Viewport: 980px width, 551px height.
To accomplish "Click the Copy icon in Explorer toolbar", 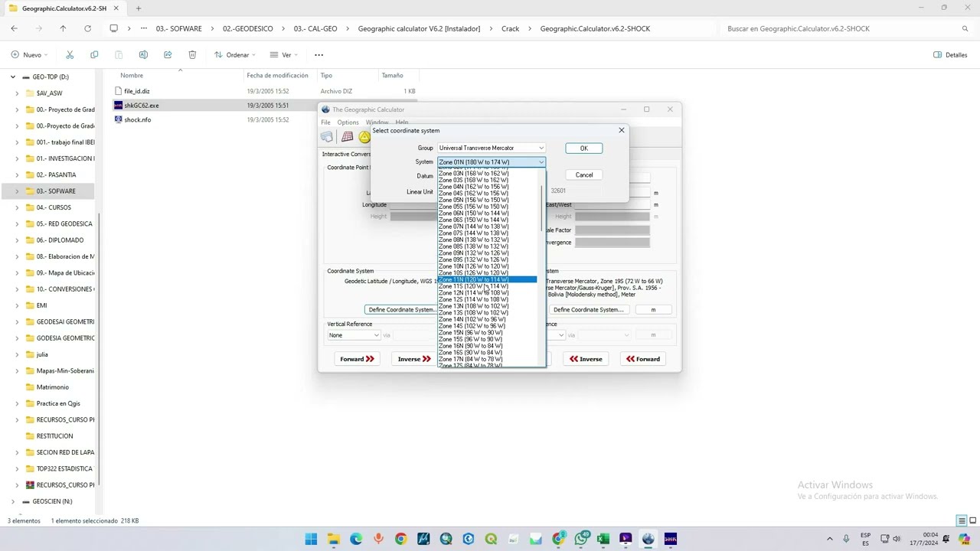I will tap(94, 55).
